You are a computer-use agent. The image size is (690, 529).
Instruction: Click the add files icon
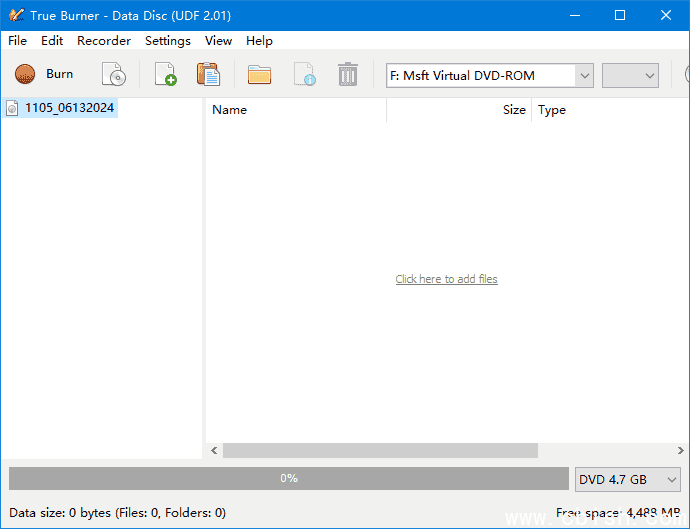165,74
